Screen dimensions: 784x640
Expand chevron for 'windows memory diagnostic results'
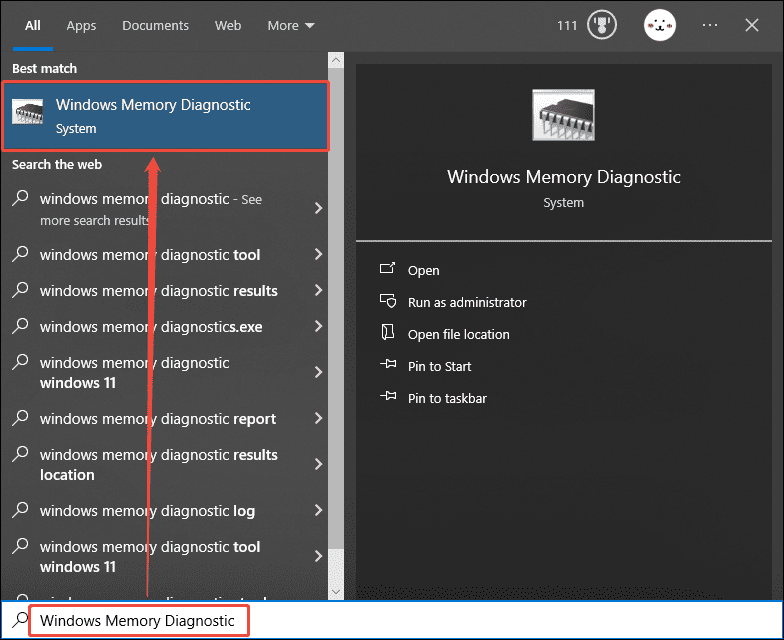(318, 290)
